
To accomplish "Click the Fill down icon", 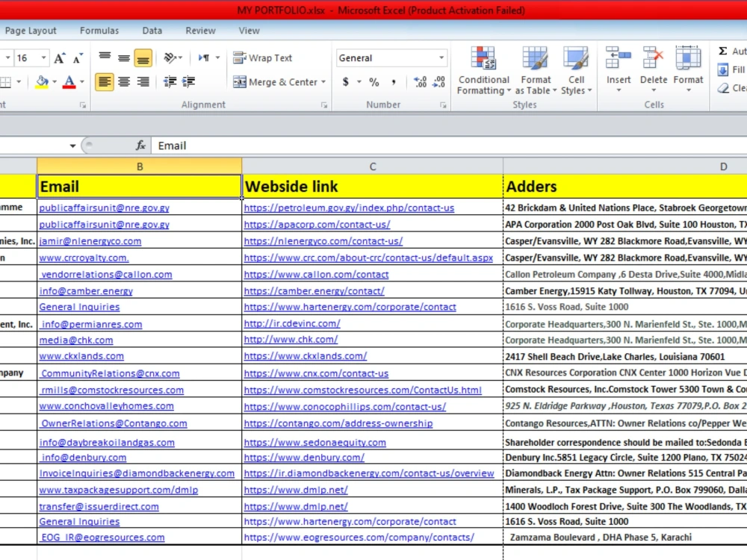I will pyautogui.click(x=722, y=70).
